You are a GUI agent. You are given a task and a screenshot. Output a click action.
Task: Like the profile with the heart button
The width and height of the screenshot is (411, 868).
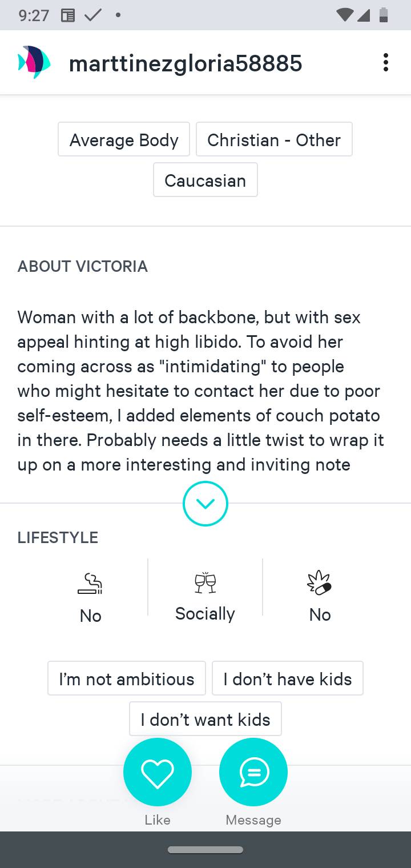(x=157, y=772)
